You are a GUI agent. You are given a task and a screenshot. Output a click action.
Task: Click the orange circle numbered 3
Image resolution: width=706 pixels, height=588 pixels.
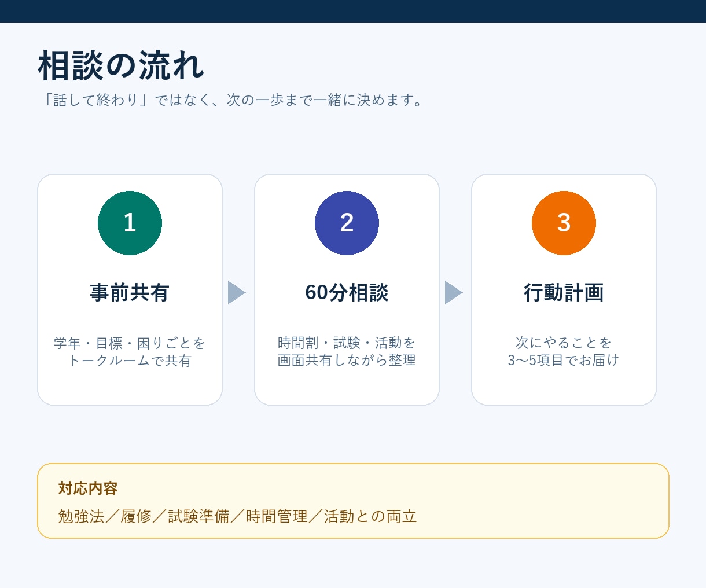564,223
